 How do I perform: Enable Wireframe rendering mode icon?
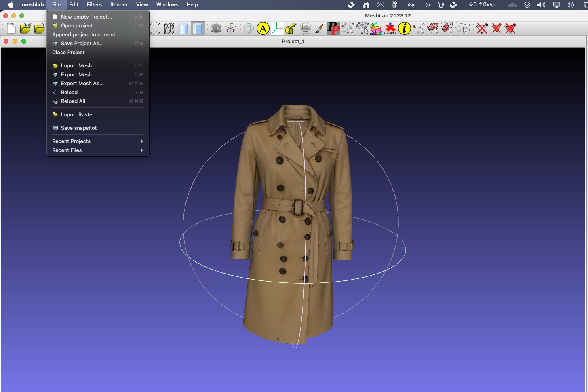click(169, 28)
